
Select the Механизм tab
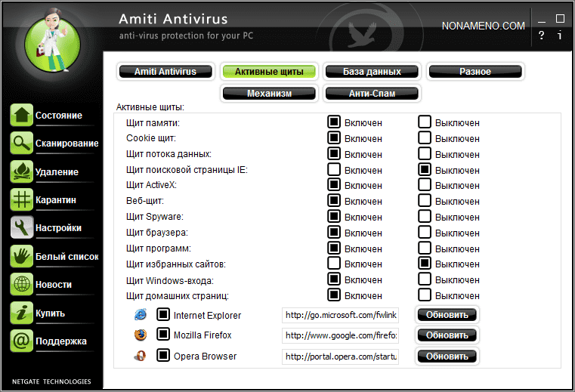coord(269,94)
